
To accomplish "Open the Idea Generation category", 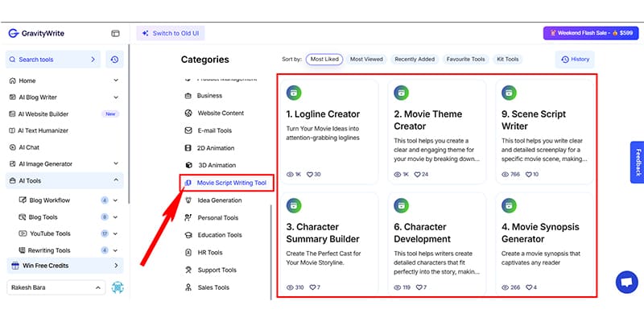I will tap(219, 200).
